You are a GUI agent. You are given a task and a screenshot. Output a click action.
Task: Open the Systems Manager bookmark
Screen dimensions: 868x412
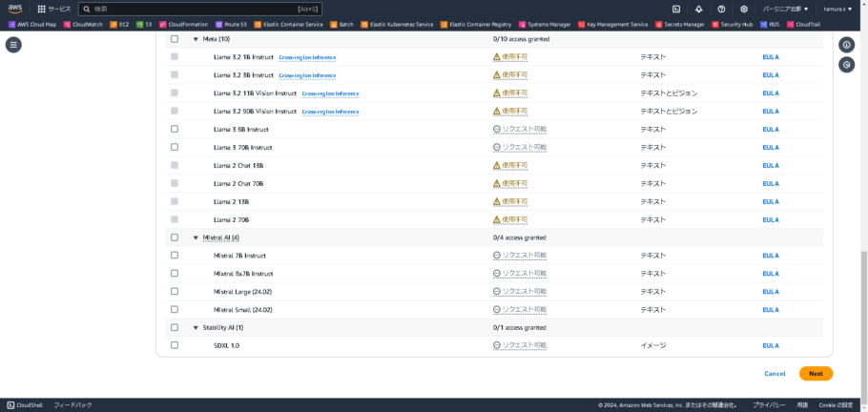(545, 25)
